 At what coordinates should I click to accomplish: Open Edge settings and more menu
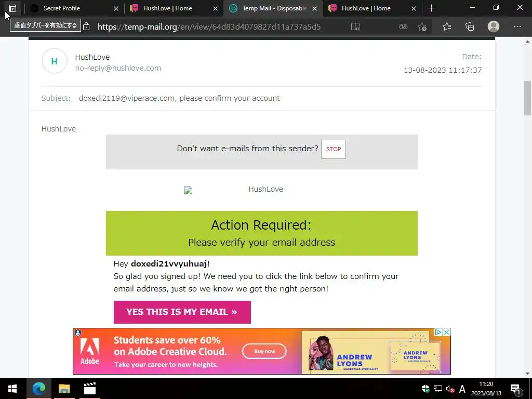(x=517, y=26)
